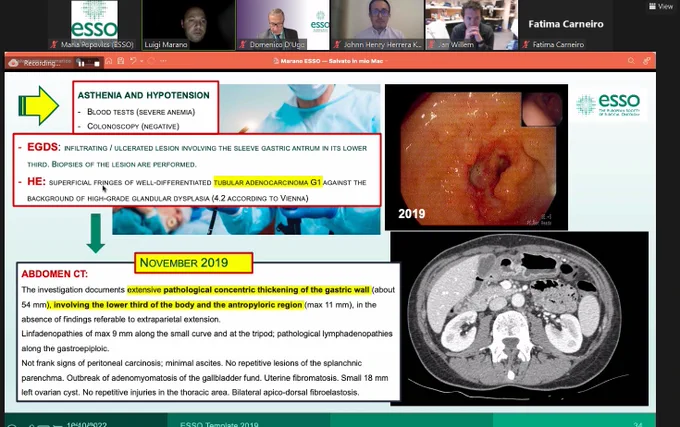Select John Henry Herrera's video tile
Viewport: 680px width, 427px height.
(377, 25)
